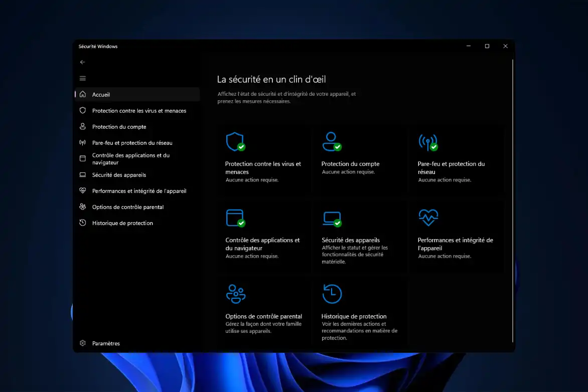Screen dimensions: 588x392
Task: Click 'Aucune action requise.' under Protection du compte
Action: pyautogui.click(x=348, y=171)
